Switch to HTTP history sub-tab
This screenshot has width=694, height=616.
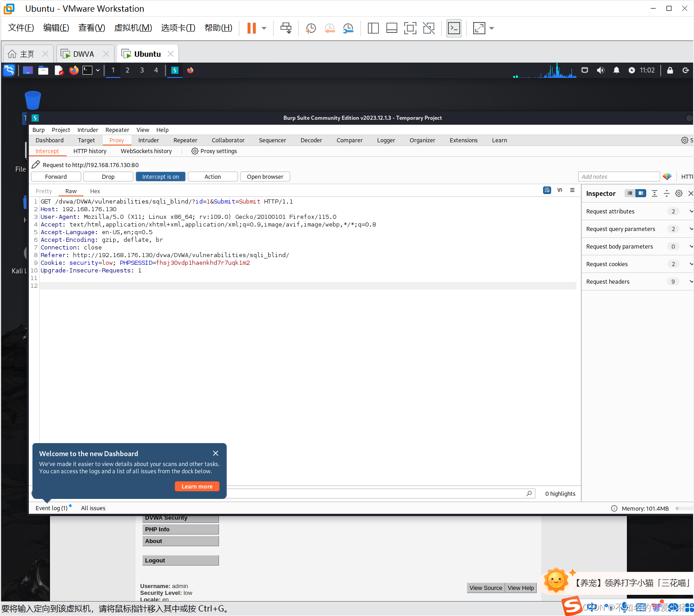click(x=90, y=151)
